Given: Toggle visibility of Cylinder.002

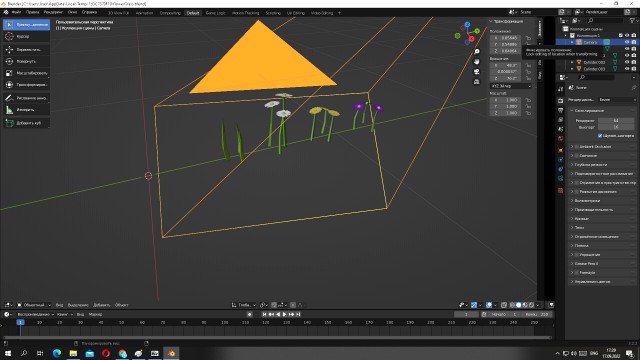Looking at the screenshot, I should pos(627,62).
